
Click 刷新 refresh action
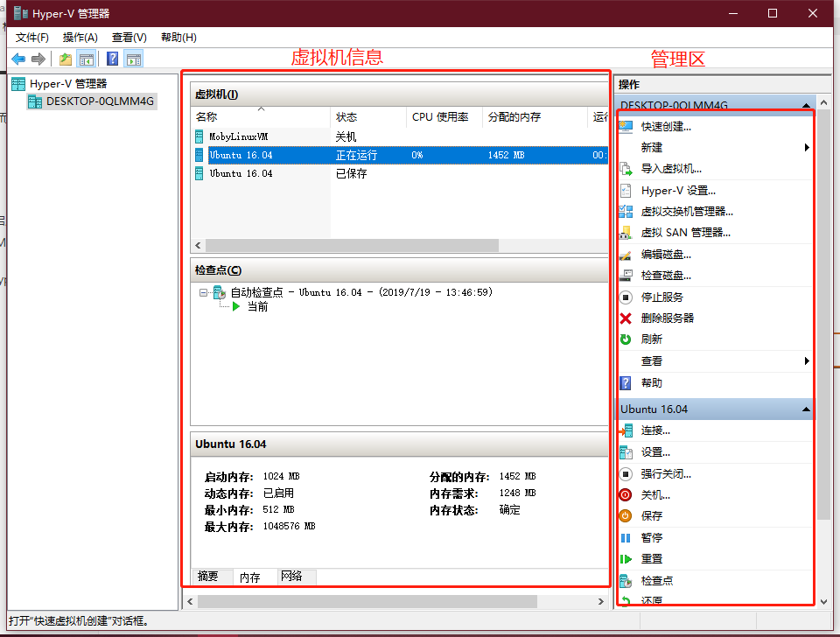point(651,339)
